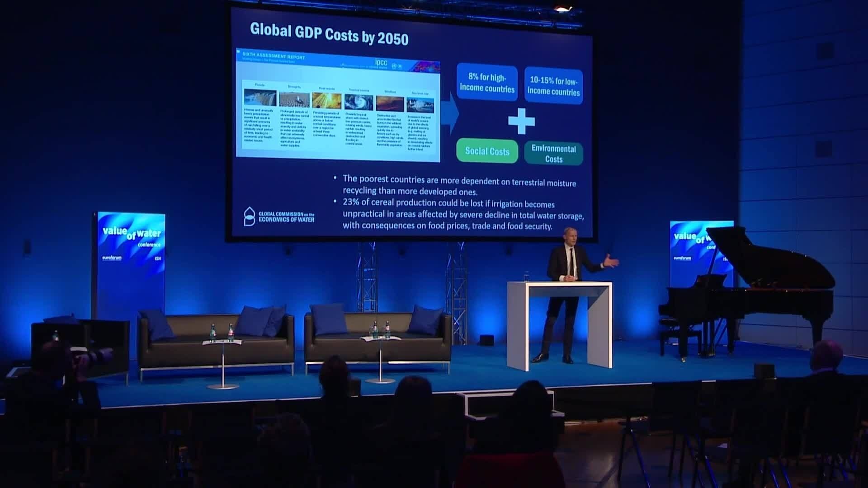Click the Global Commission on Economics of Water logo
The height and width of the screenshot is (488, 868).
279,217
